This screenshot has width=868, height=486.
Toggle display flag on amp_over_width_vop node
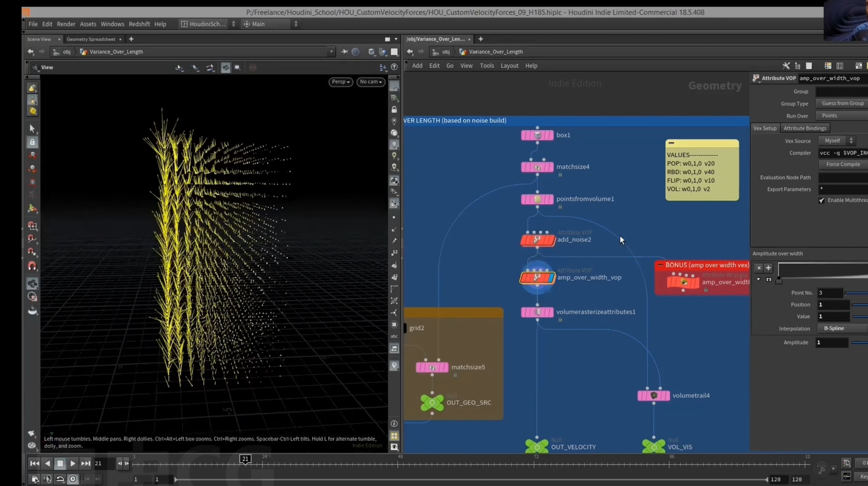[x=551, y=278]
